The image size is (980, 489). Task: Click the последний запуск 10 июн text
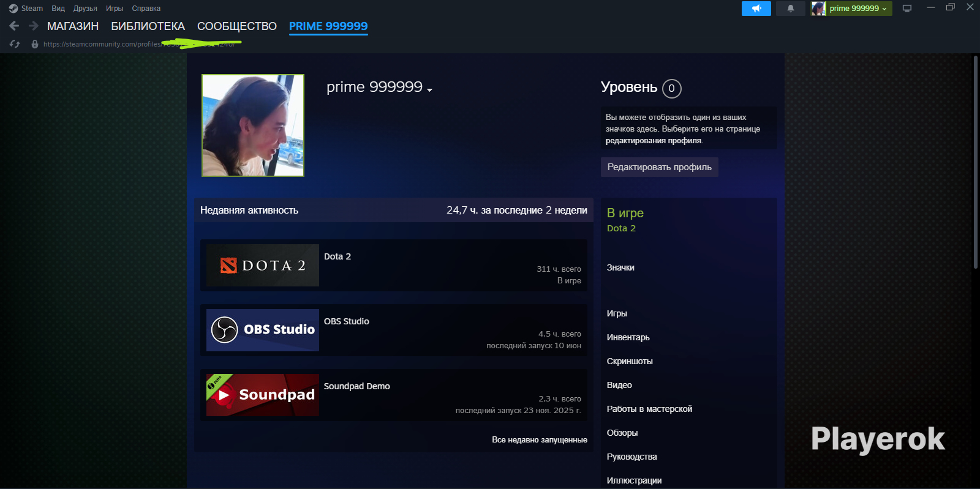533,345
